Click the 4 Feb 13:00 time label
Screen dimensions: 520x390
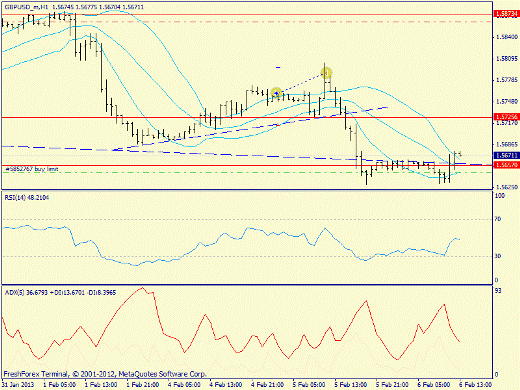click(226, 384)
